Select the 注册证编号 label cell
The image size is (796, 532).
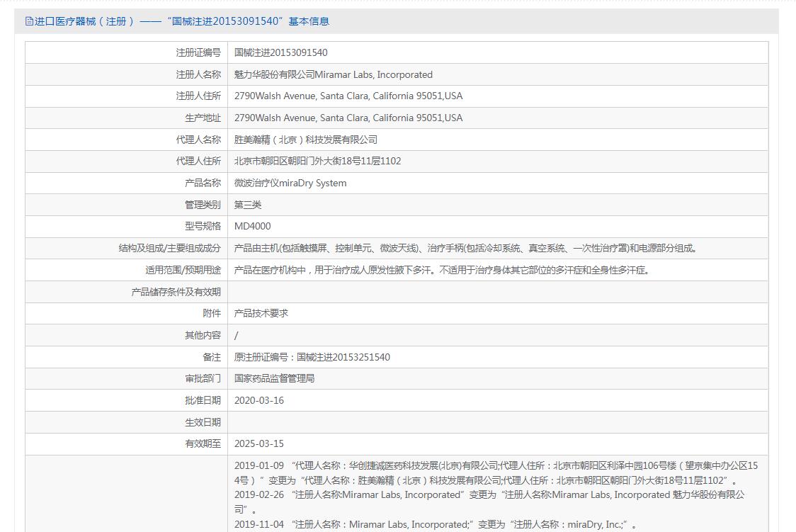pyautogui.click(x=198, y=53)
